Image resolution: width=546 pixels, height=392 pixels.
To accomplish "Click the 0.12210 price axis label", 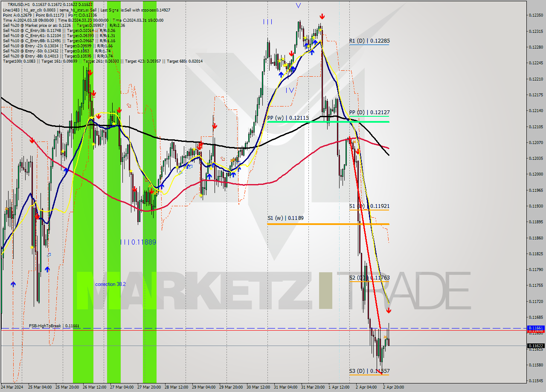I will [536, 79].
